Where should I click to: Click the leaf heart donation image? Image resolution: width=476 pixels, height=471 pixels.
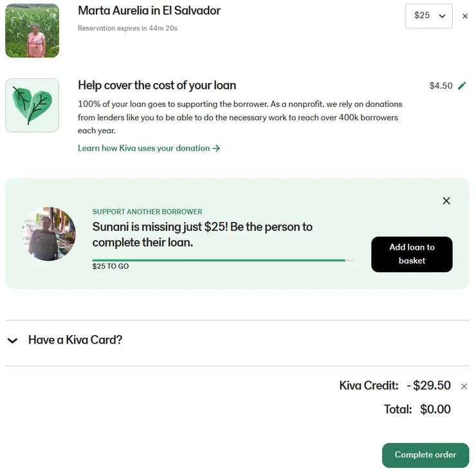click(32, 106)
